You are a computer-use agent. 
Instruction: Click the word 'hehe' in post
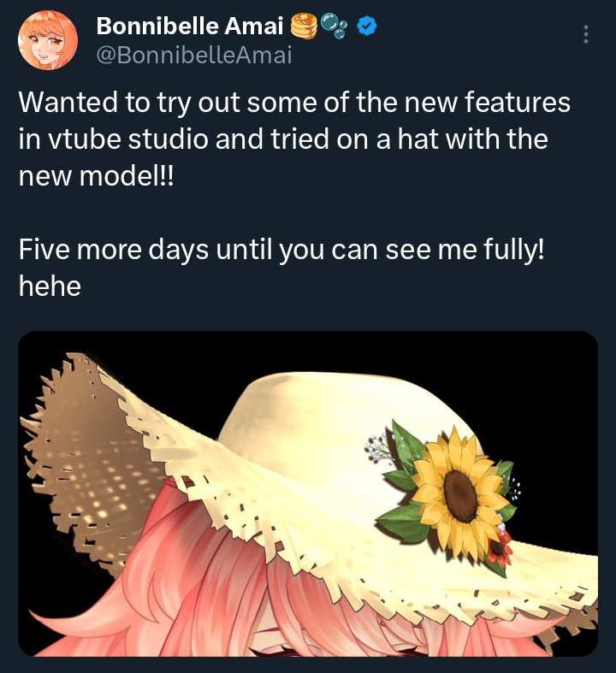pos(50,286)
